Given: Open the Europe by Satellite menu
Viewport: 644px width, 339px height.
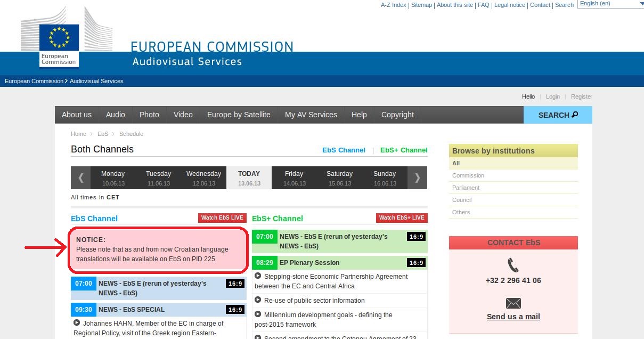Looking at the screenshot, I should (x=239, y=115).
